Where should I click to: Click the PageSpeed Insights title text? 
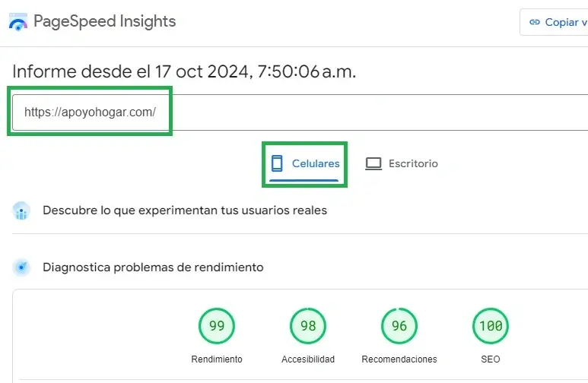(104, 21)
